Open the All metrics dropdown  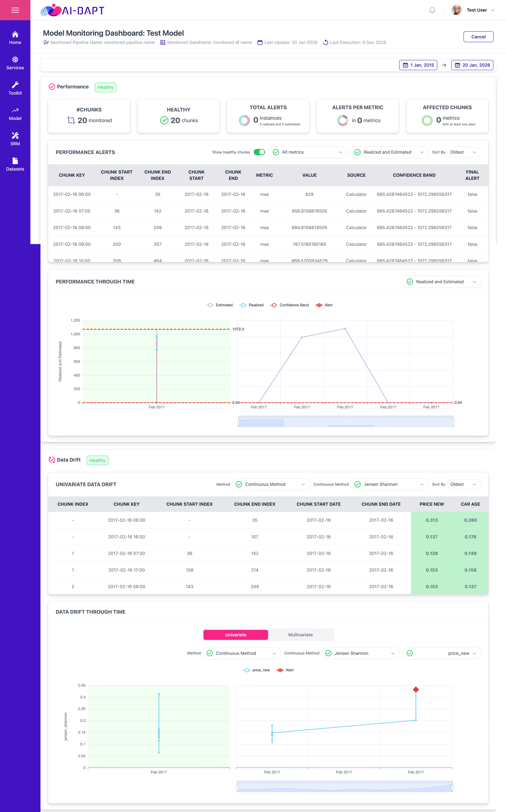[x=307, y=152]
